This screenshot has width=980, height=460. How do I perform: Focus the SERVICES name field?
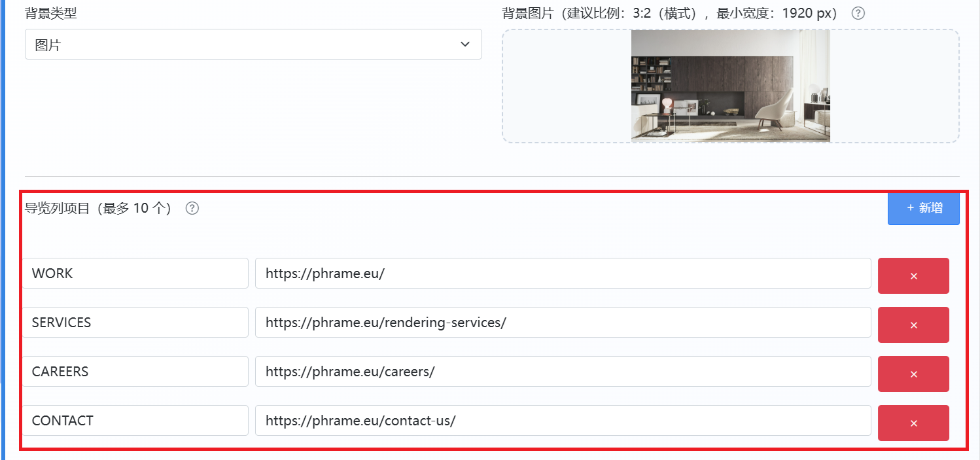pos(135,322)
